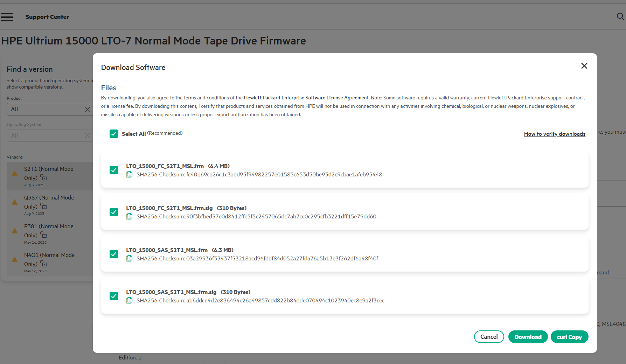The width and height of the screenshot is (626, 364).
Task: Click the lock icon beside S2T1 version
Action: tap(43, 177)
